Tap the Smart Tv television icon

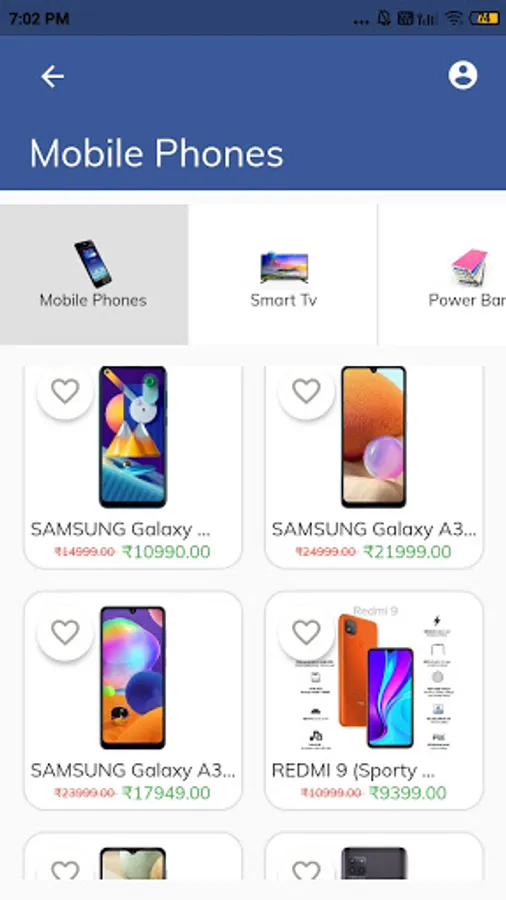[x=284, y=267]
